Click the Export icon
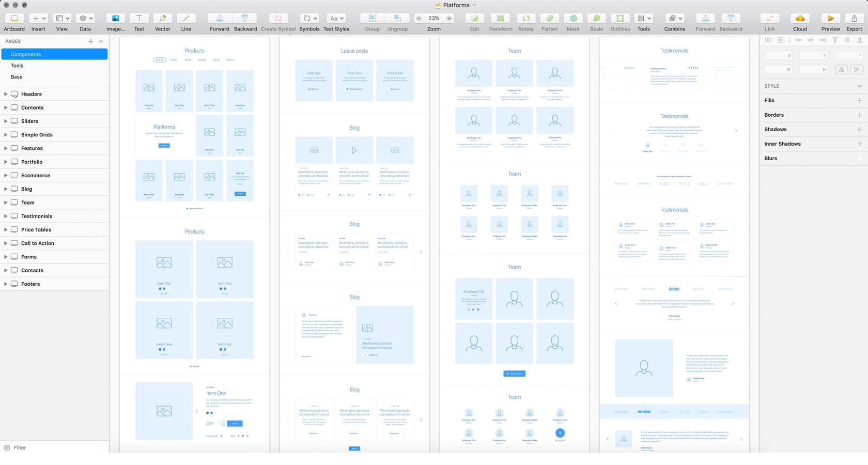The height and width of the screenshot is (465, 868). click(x=854, y=18)
